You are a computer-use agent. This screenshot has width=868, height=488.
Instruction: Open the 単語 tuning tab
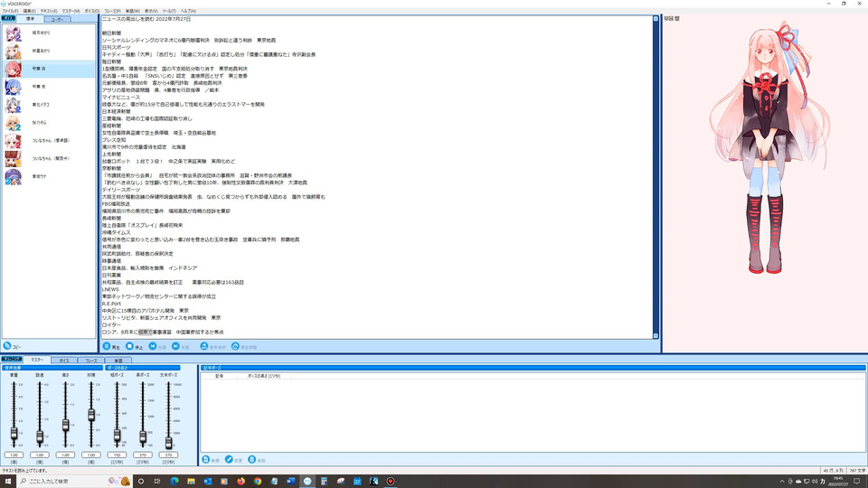coord(118,361)
